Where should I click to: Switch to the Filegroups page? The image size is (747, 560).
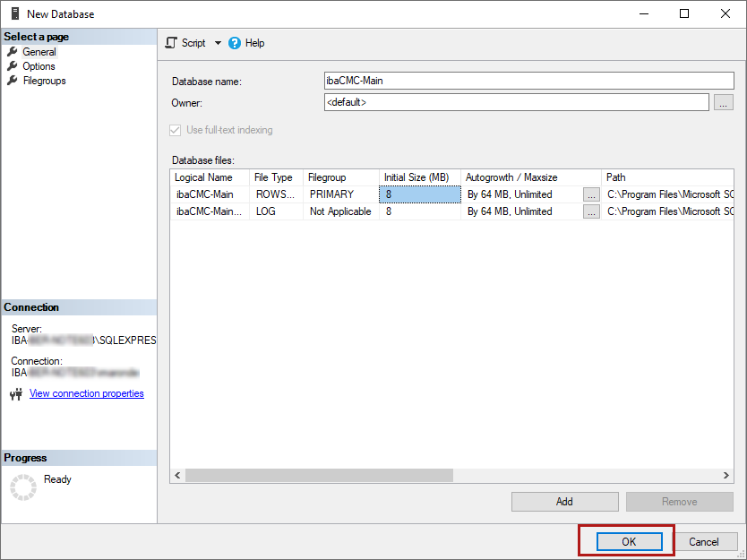click(44, 81)
